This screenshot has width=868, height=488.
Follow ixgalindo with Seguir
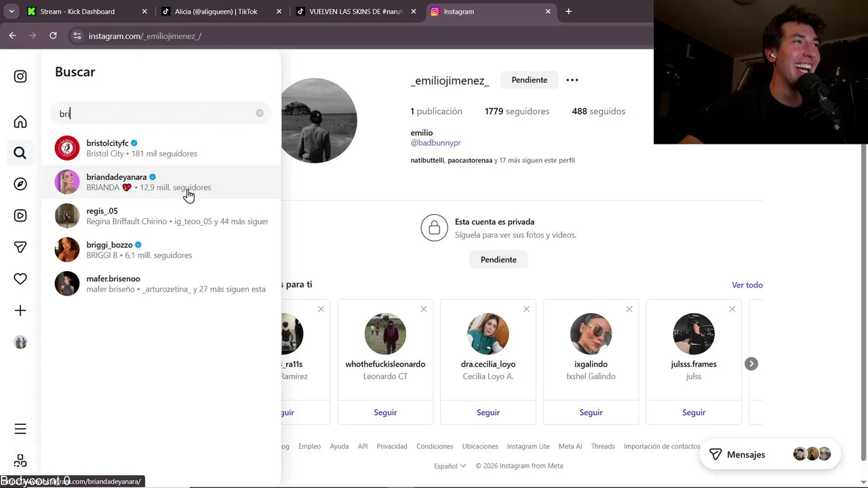pos(591,412)
